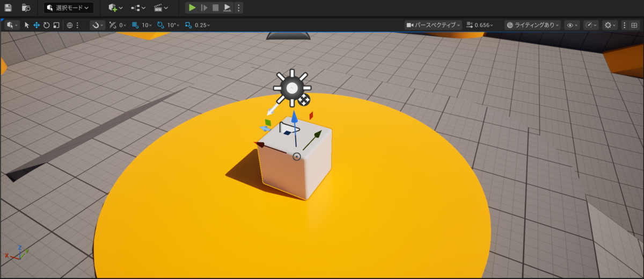
Task: Open viewport toolbar vertical dots menu
Action: tap(625, 25)
